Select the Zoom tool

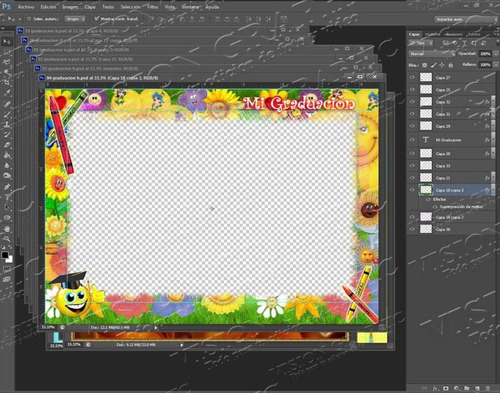(x=6, y=239)
